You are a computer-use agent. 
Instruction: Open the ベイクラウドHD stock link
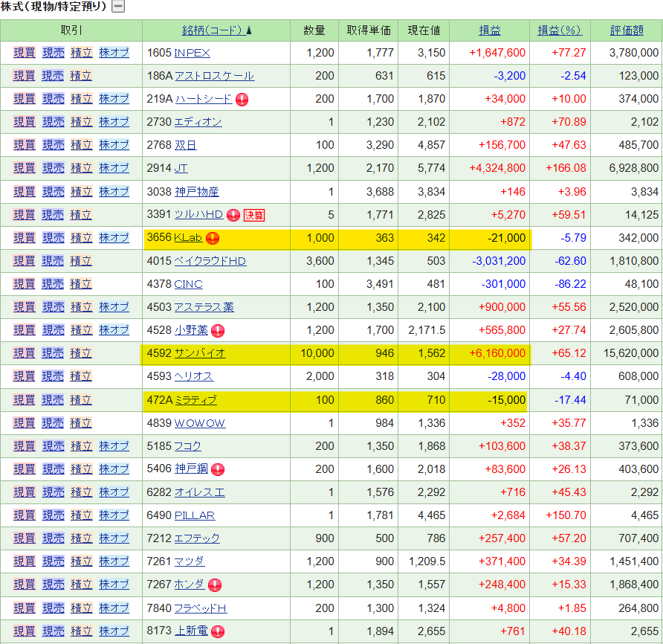pyautogui.click(x=210, y=261)
